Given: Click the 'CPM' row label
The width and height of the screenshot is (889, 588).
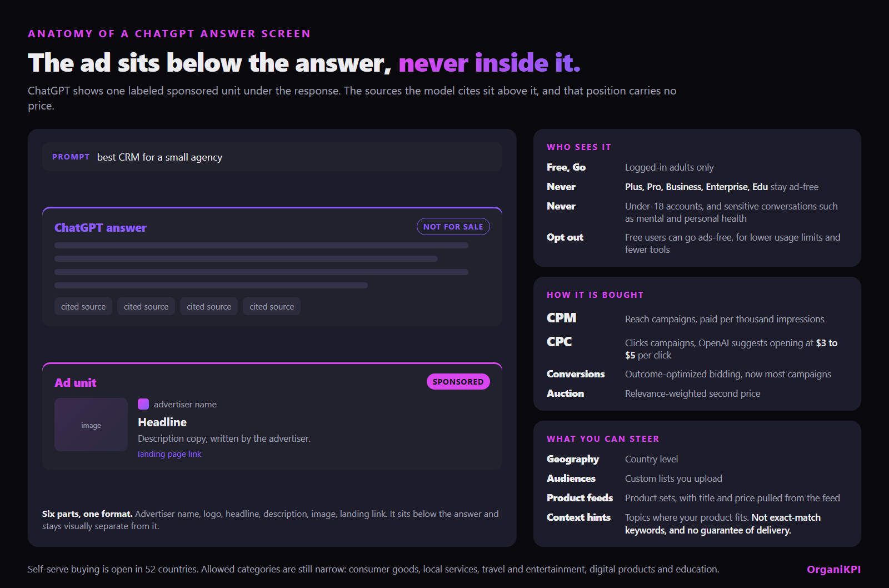Looking at the screenshot, I should click(x=562, y=318).
